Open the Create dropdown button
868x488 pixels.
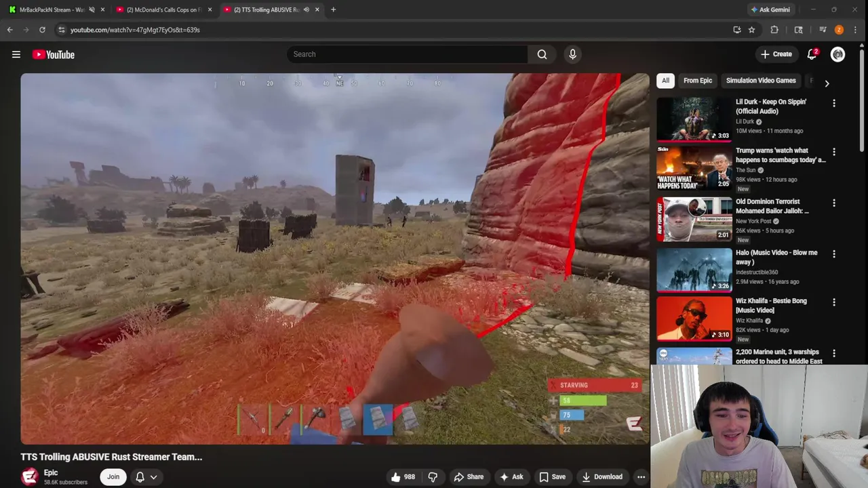coord(776,54)
